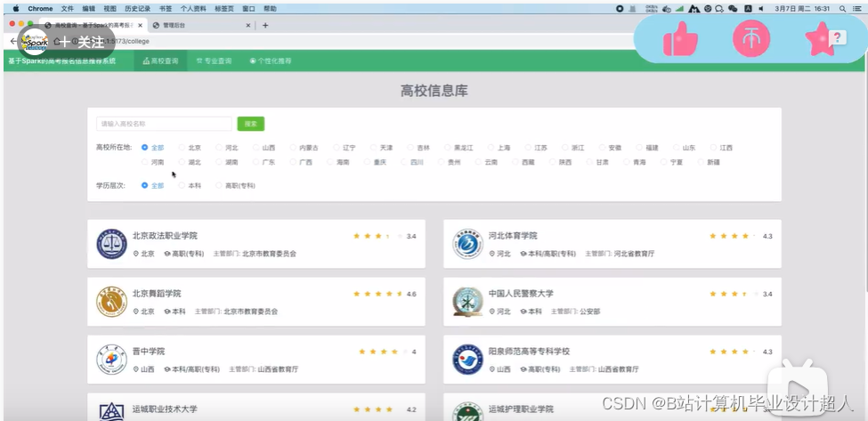Open the 北京舞蹈学院 college name link
Screen dimensions: 868x421
click(x=157, y=293)
